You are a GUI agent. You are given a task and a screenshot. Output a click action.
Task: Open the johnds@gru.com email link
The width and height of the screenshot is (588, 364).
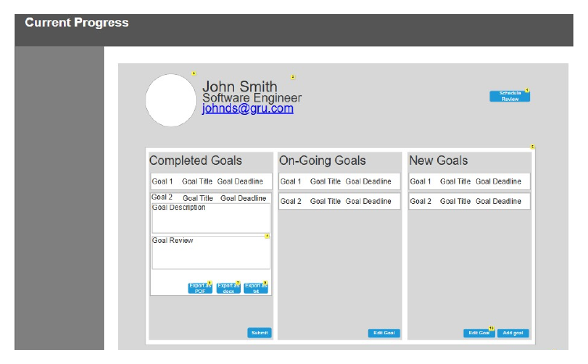click(x=248, y=109)
